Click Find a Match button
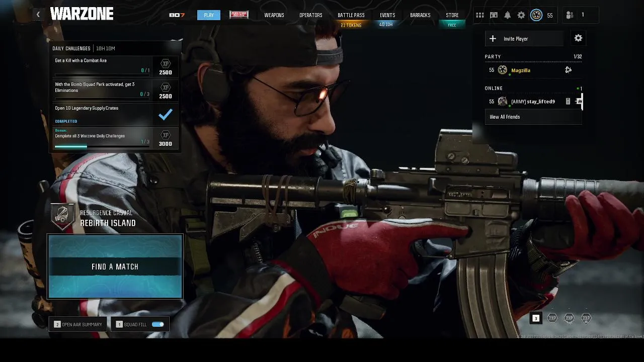 115,266
